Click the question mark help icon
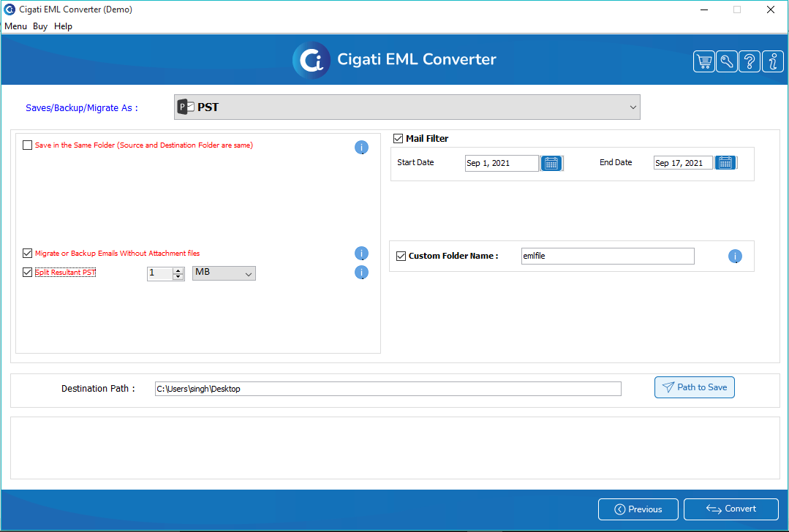The height and width of the screenshot is (532, 789). pos(750,62)
